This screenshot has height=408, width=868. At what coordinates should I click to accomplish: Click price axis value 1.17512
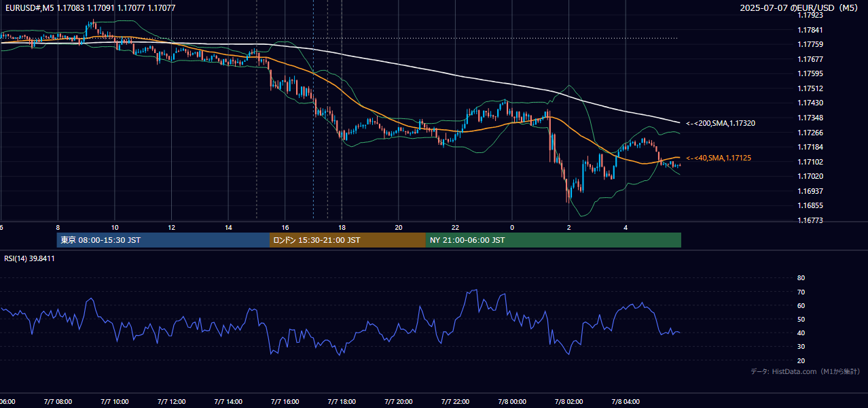tap(810, 88)
